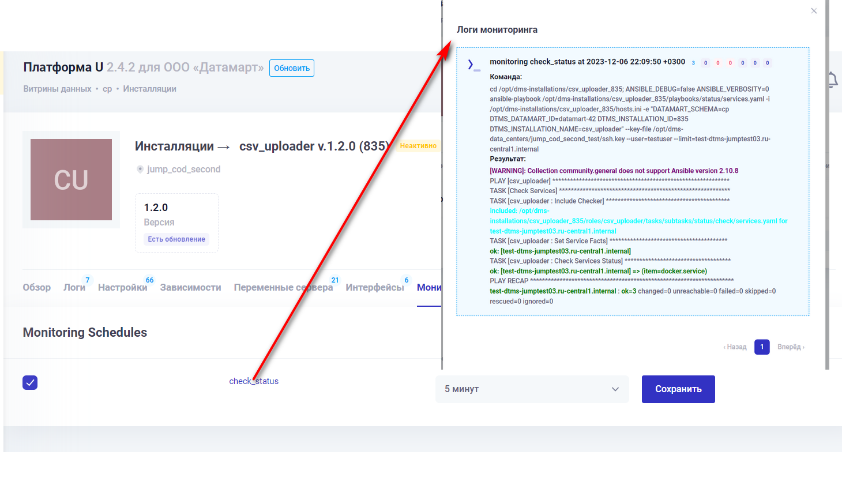Click the blue ok count badge showing 3

click(693, 63)
